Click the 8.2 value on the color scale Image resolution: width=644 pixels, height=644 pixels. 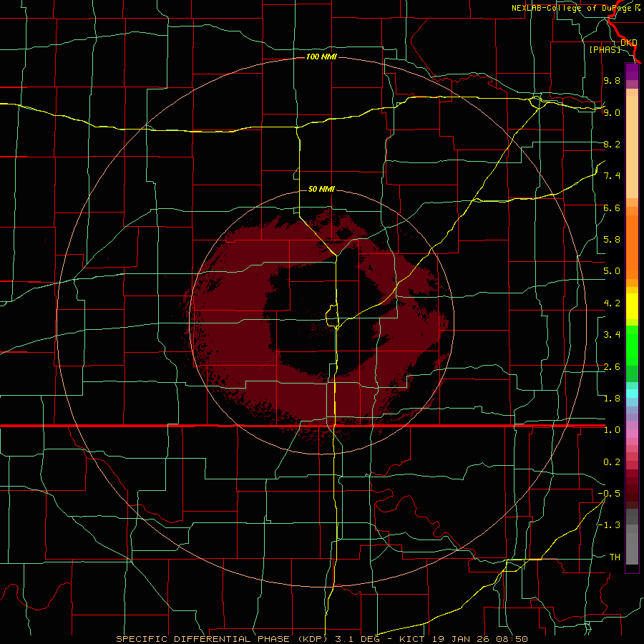612,144
